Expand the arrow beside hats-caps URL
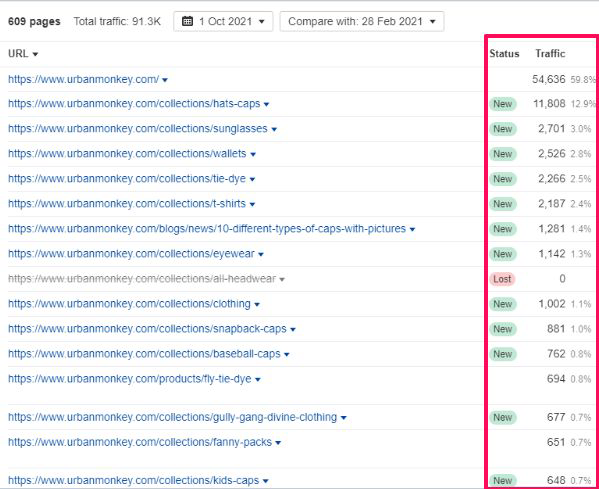The image size is (599, 489). (x=266, y=104)
